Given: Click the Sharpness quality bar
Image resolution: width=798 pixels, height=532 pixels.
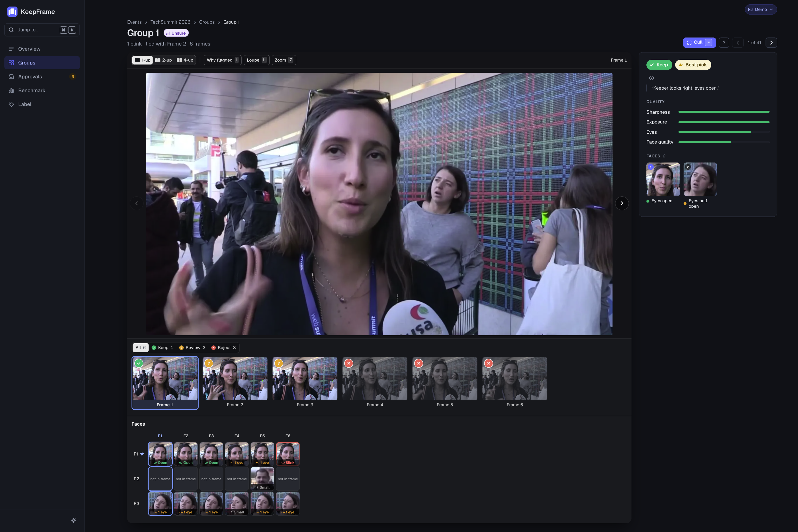Looking at the screenshot, I should [724, 112].
